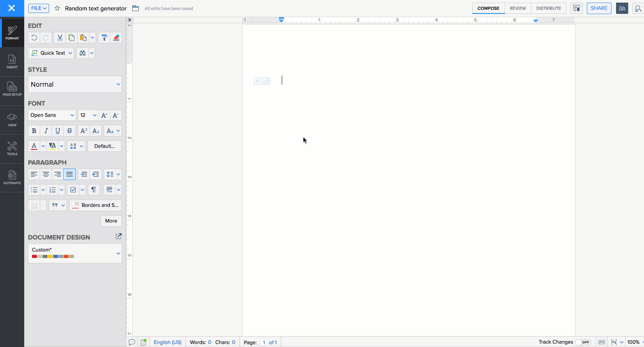
Task: Select the Format painter tool
Action: tap(104, 38)
